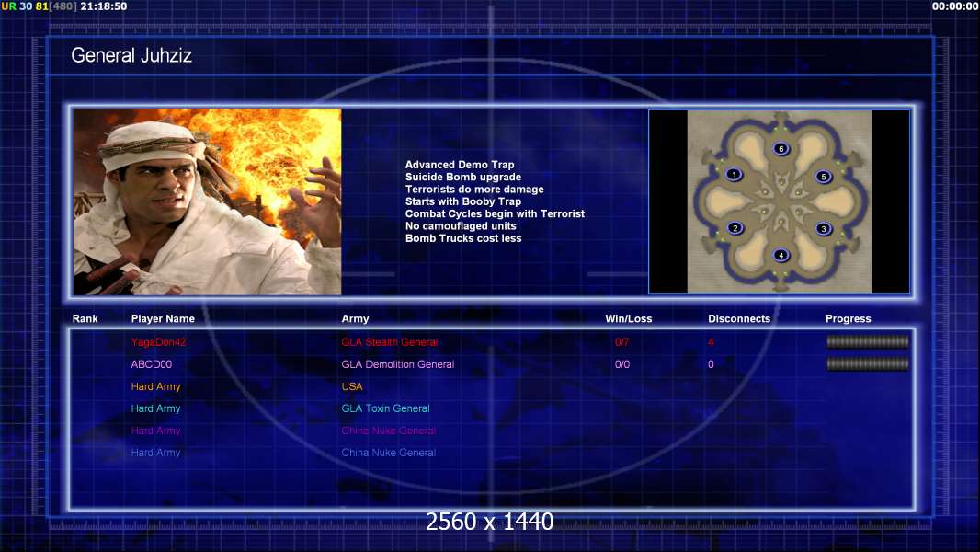This screenshot has width=980, height=552.
Task: Click YagaDon42's disconnects value 4
Action: tap(711, 342)
